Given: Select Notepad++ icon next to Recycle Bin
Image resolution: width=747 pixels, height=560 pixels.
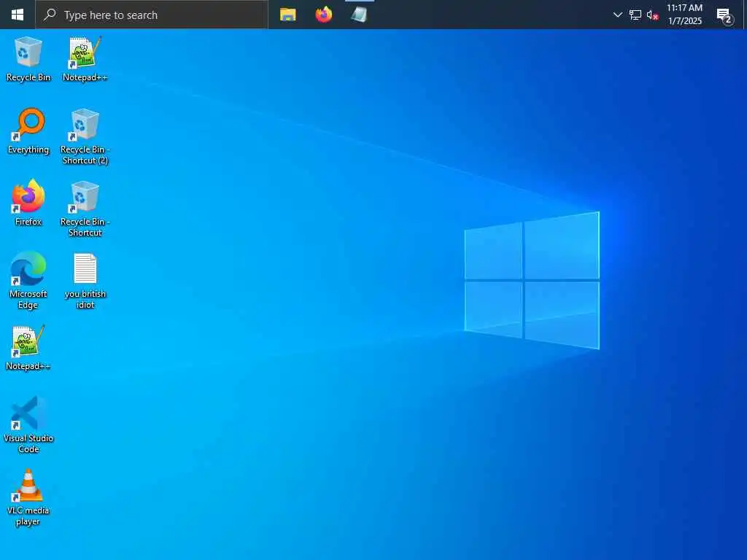Looking at the screenshot, I should point(85,59).
